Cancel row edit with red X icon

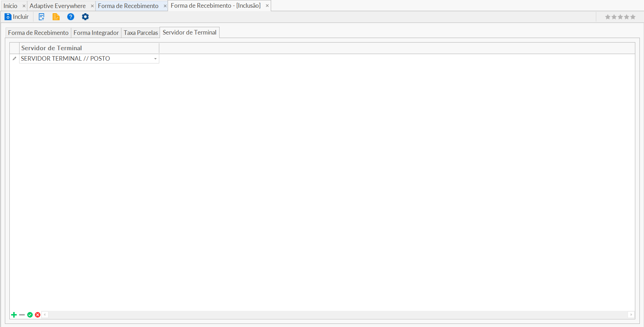(38, 315)
